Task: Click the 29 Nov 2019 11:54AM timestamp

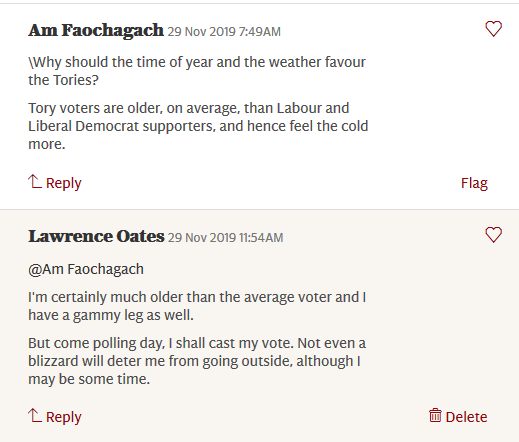Action: [x=226, y=238]
